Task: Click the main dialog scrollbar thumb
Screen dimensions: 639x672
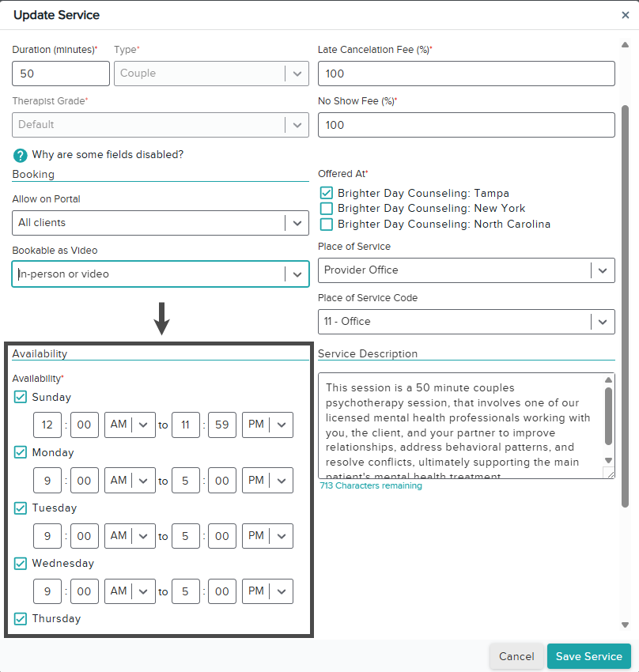Action: [626, 306]
